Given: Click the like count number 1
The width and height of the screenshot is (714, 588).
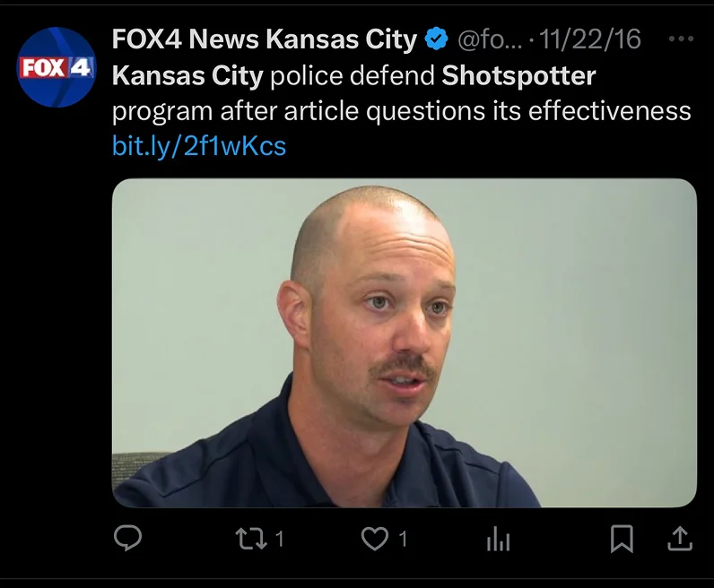Looking at the screenshot, I should [403, 540].
